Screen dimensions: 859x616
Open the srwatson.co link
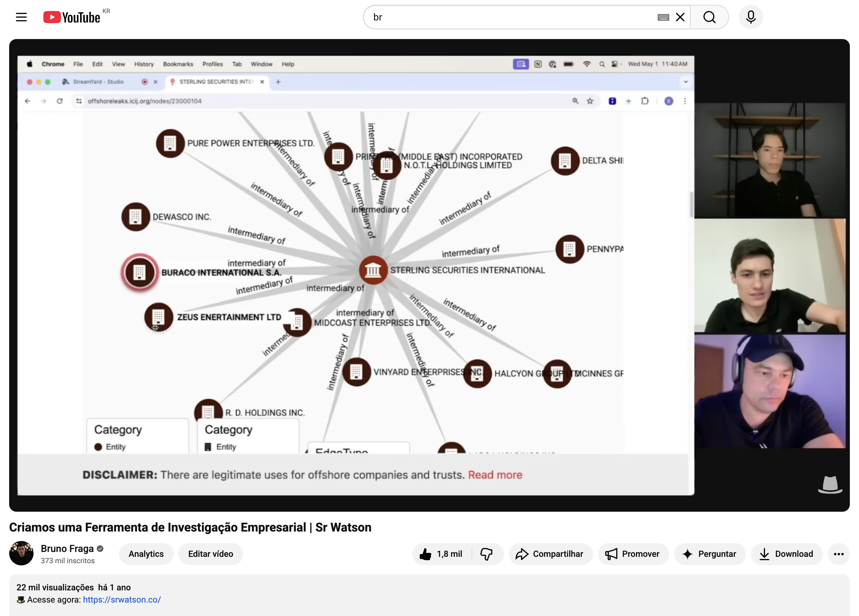coord(122,600)
